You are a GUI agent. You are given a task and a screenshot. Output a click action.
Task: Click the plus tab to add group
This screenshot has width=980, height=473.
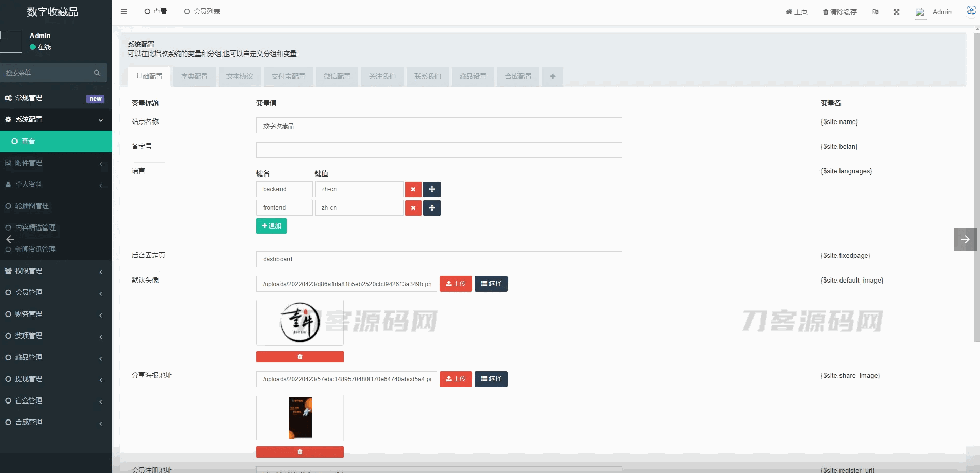[552, 77]
